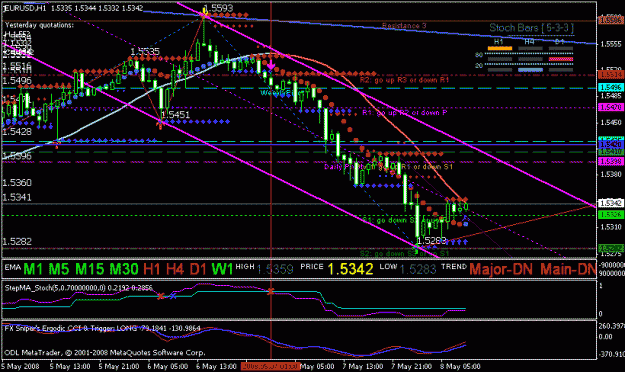Click the green M1 timeframe in the EMA bar
This screenshot has width=625, height=372.
33,269
